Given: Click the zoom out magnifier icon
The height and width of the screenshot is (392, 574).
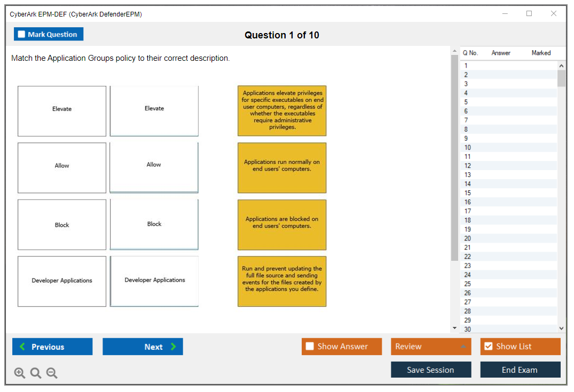Looking at the screenshot, I should pyautogui.click(x=52, y=373).
